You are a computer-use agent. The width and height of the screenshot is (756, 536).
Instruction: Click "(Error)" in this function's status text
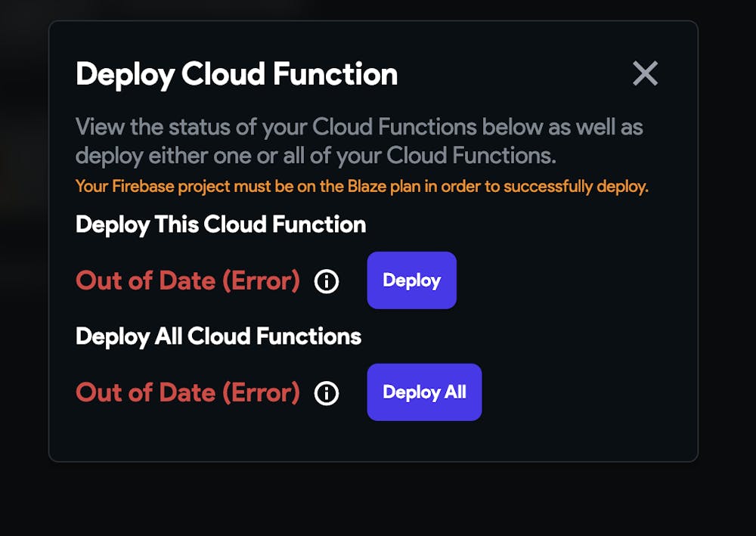click(x=261, y=281)
